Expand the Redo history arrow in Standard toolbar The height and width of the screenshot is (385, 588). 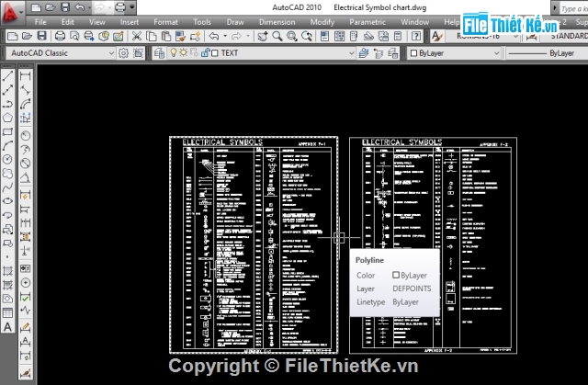[x=248, y=36]
